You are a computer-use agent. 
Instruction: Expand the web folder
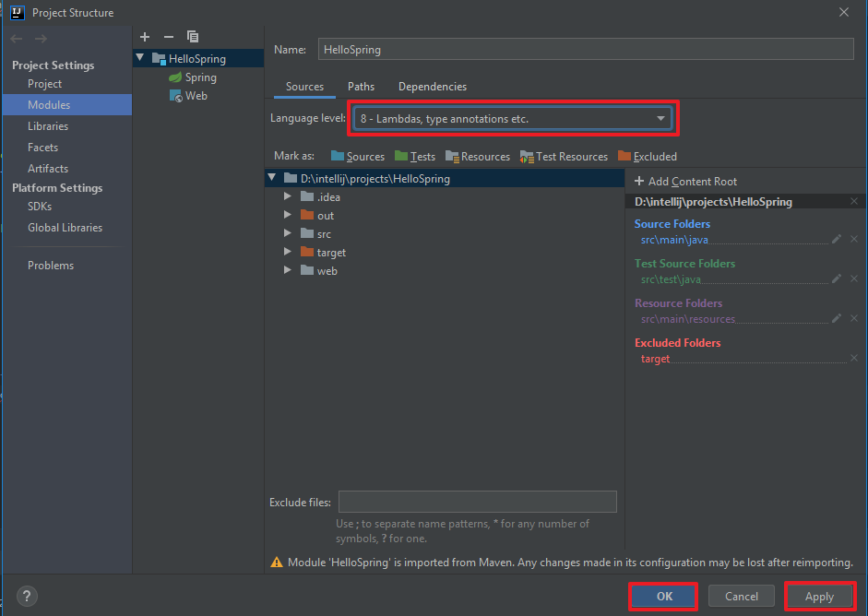(x=287, y=270)
